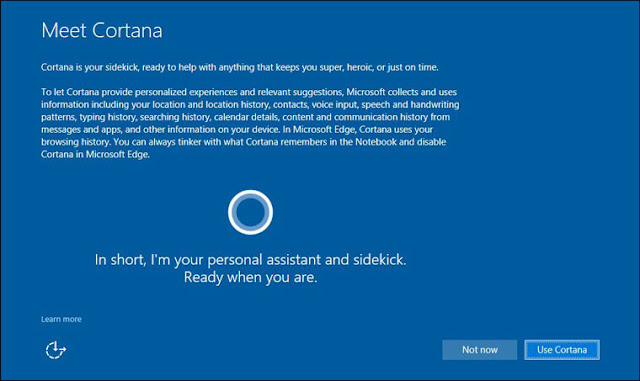Click 'Microsoft collects and uses' text
This screenshot has width=640, height=381.
(x=402, y=92)
